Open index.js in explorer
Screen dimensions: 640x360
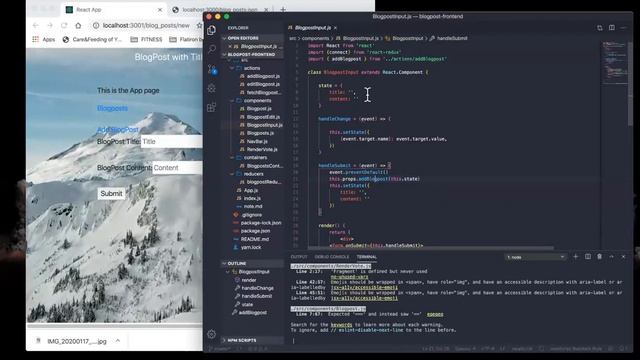(252, 198)
